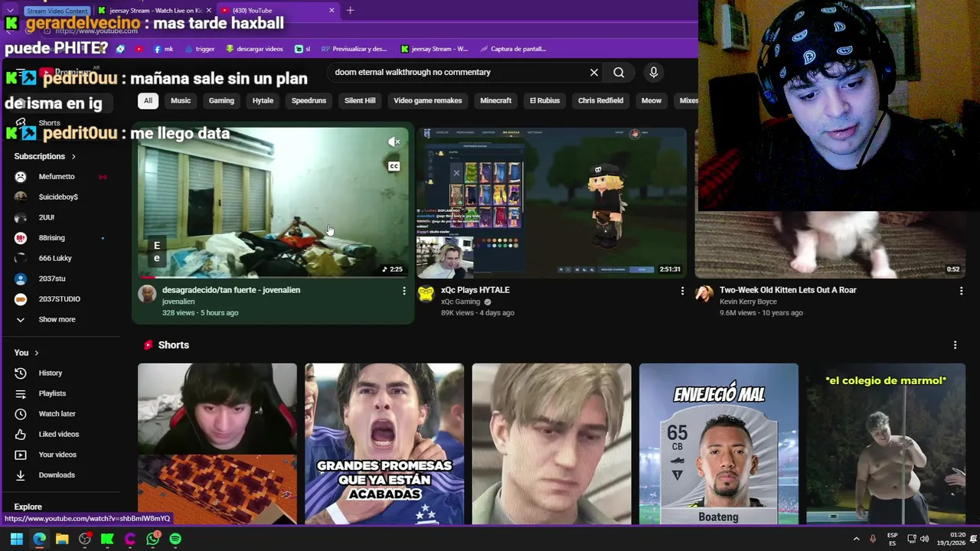The image size is (980, 551).
Task: Open options menu for xQc Plays HYTALE
Action: (x=682, y=291)
